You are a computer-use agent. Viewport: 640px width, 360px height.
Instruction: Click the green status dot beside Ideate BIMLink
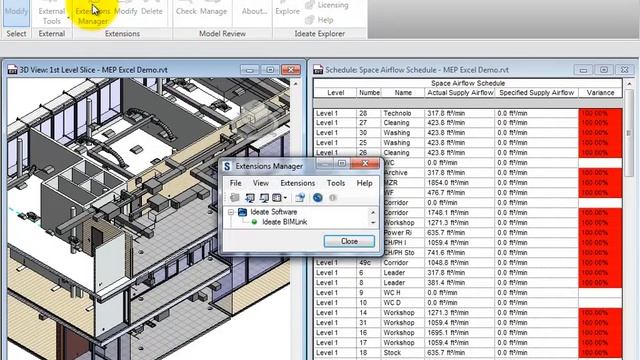[x=254, y=222]
